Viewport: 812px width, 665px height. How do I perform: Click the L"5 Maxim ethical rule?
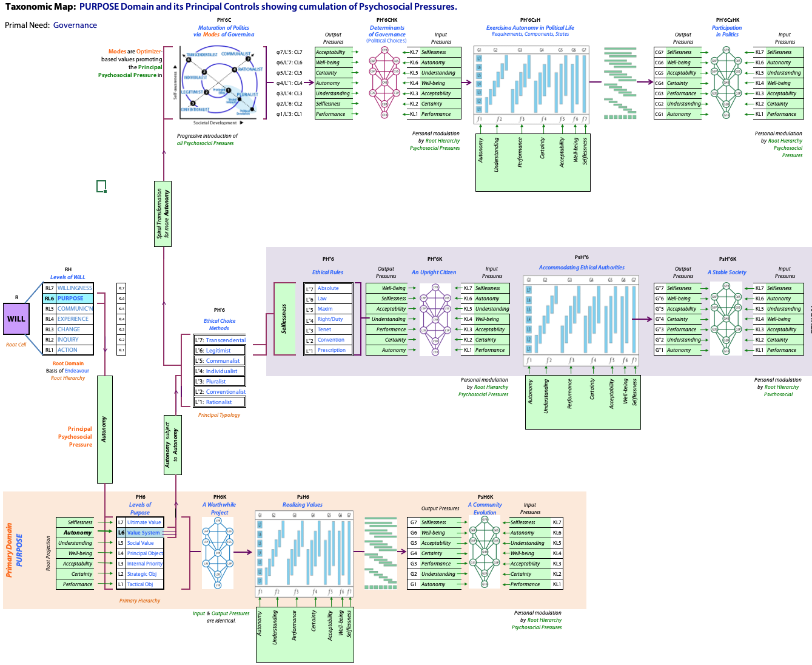pos(328,309)
